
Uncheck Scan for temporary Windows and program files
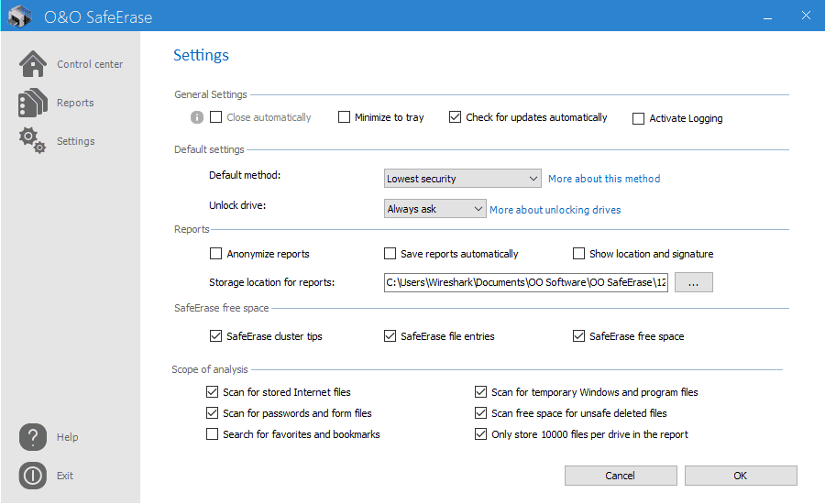click(x=481, y=392)
